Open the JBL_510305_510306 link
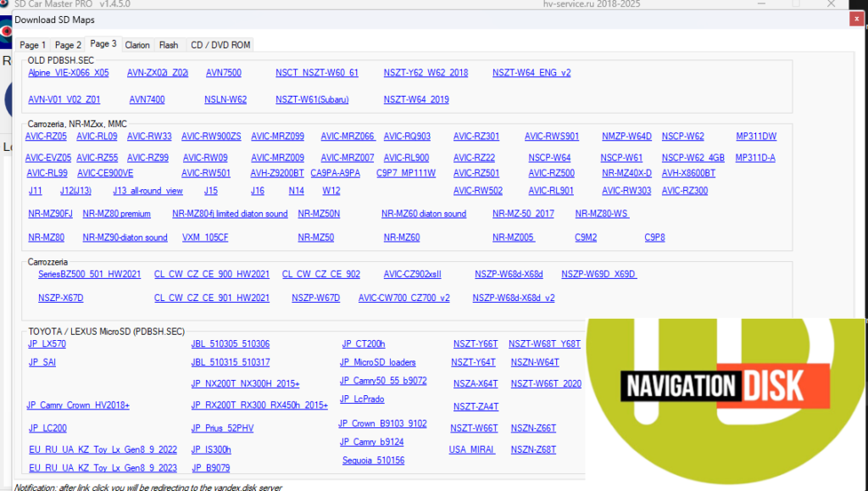The image size is (868, 491). click(x=231, y=343)
